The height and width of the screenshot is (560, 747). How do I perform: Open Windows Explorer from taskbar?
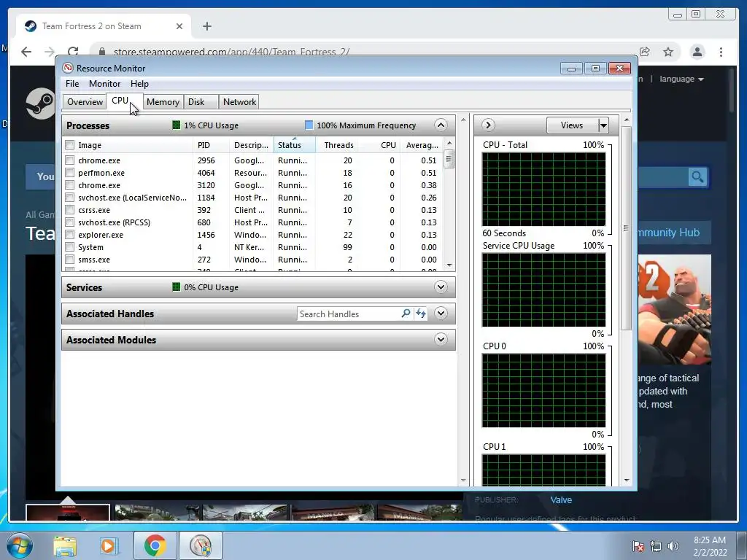(64, 546)
